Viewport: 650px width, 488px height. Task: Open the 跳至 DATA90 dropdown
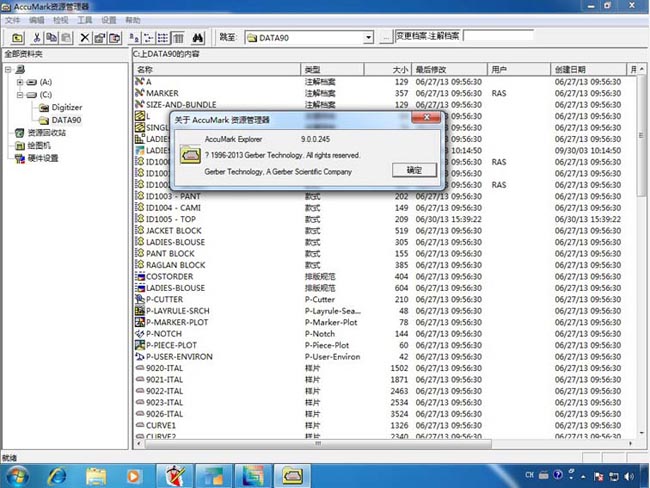(368, 38)
